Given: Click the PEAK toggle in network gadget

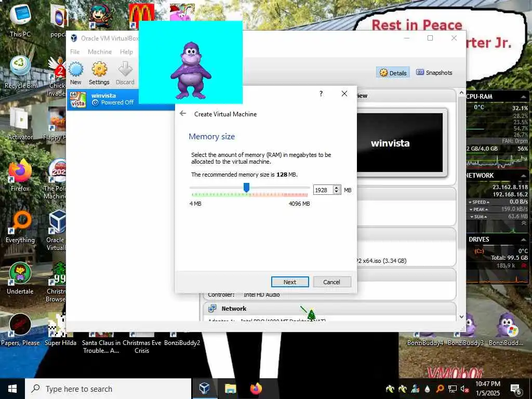Looking at the screenshot, I should pos(478,209).
